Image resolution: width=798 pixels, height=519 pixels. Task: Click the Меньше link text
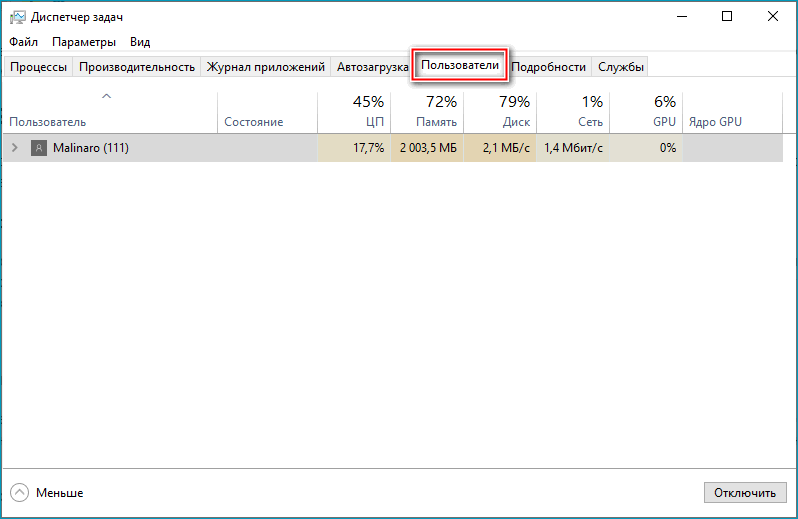pyautogui.click(x=60, y=493)
